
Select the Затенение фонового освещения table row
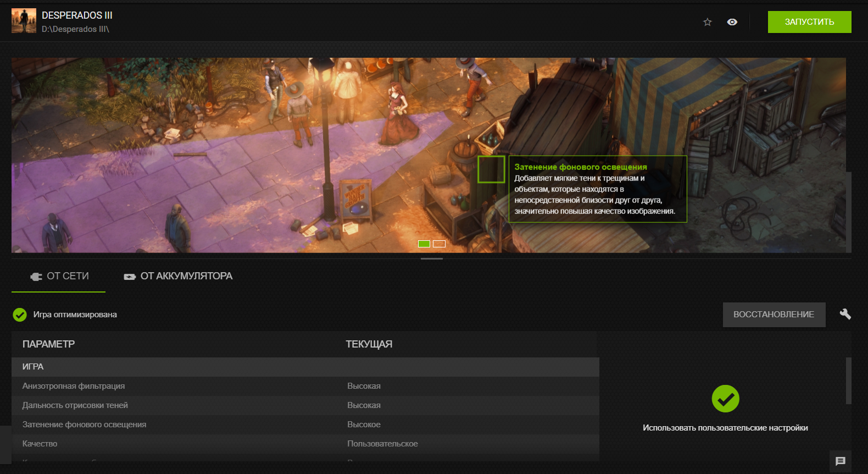(305, 425)
